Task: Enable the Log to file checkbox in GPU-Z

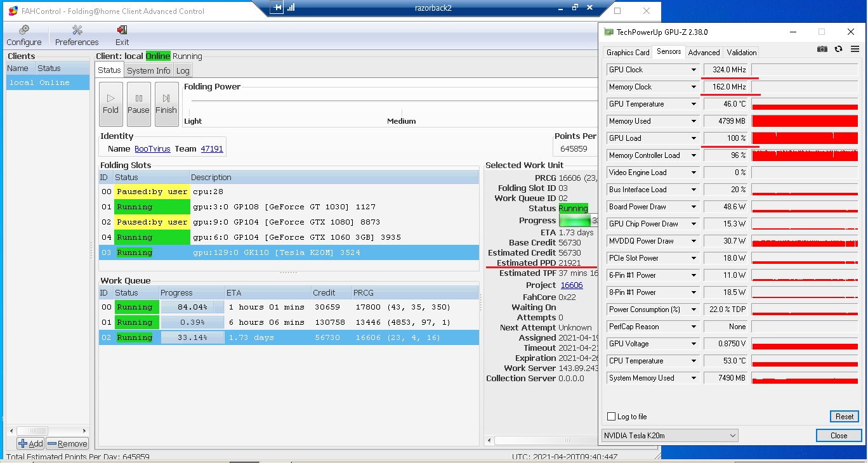Action: point(612,417)
